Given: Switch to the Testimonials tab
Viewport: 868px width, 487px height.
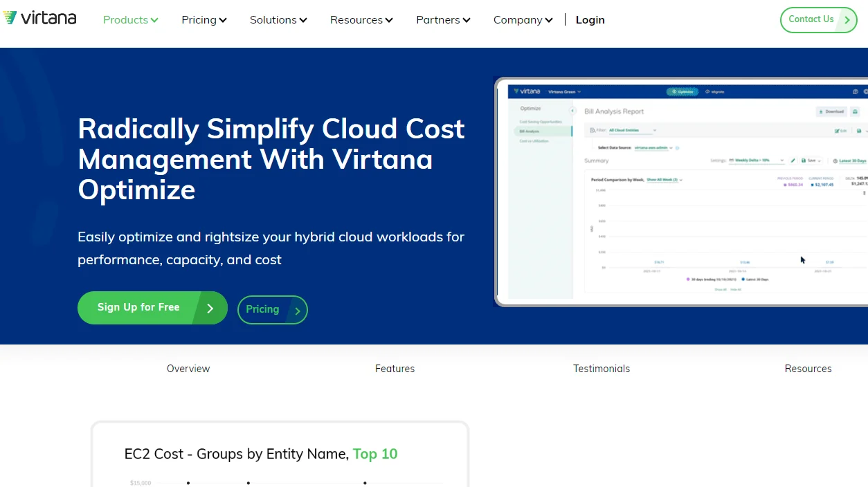Looking at the screenshot, I should [601, 369].
